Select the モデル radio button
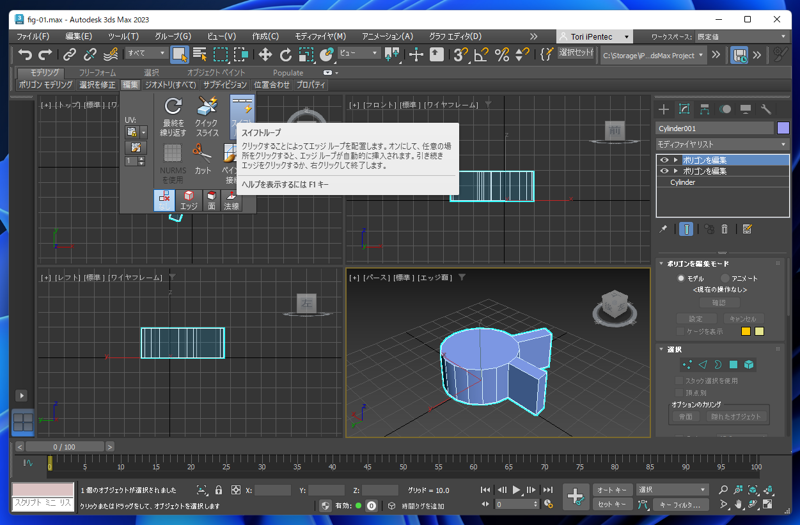Screen dimensions: 800x525 [x=681, y=278]
